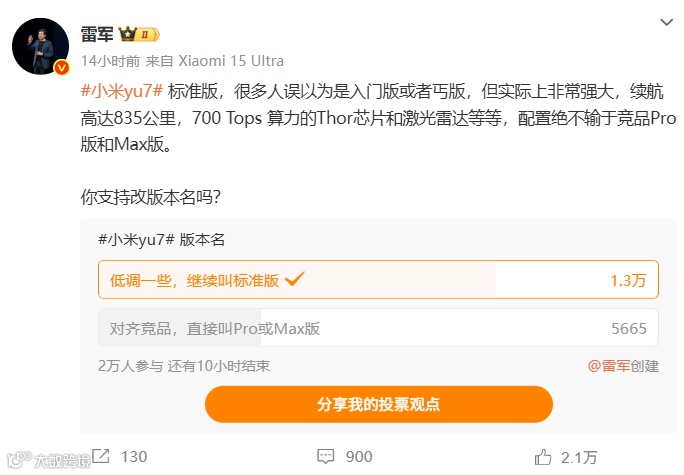Like the post with thumbs-up icon
Screen dimensions: 684x475
[x=543, y=457]
